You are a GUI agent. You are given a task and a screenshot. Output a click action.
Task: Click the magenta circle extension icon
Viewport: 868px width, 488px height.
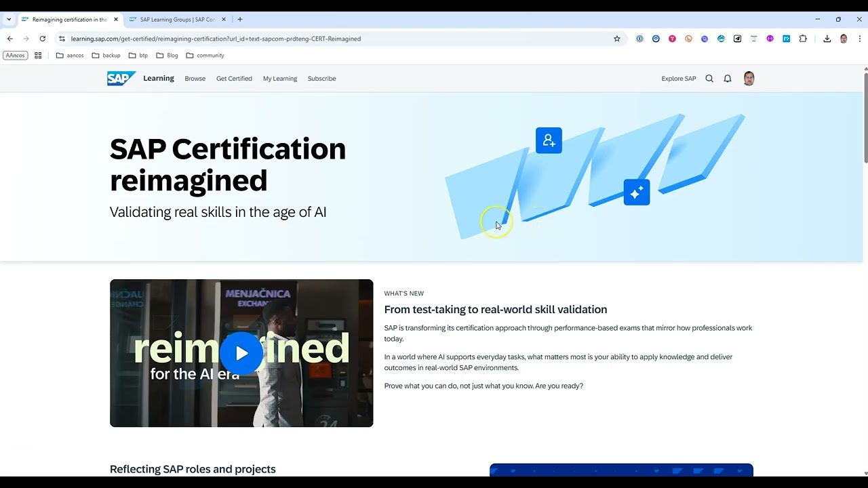[x=770, y=39]
